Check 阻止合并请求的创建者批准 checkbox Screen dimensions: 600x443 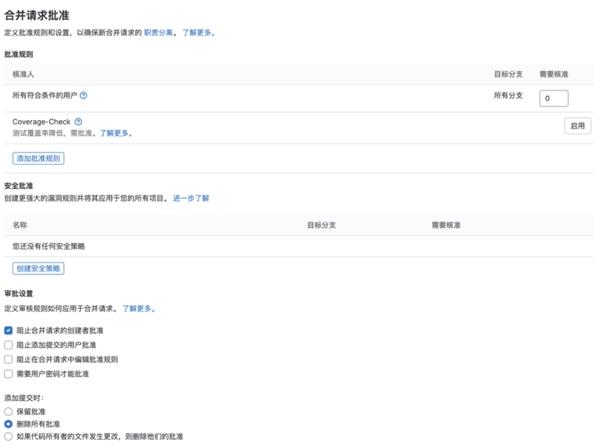tap(9, 329)
